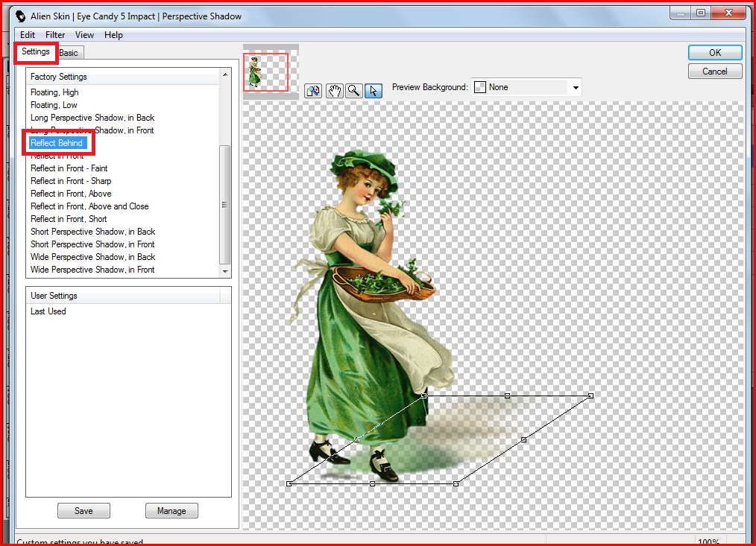Toggle the original/preview comparison icon
This screenshot has height=546, width=756.
tap(313, 91)
